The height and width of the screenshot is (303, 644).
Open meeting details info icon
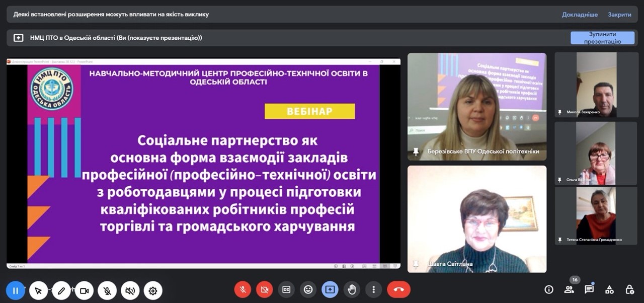tap(549, 289)
